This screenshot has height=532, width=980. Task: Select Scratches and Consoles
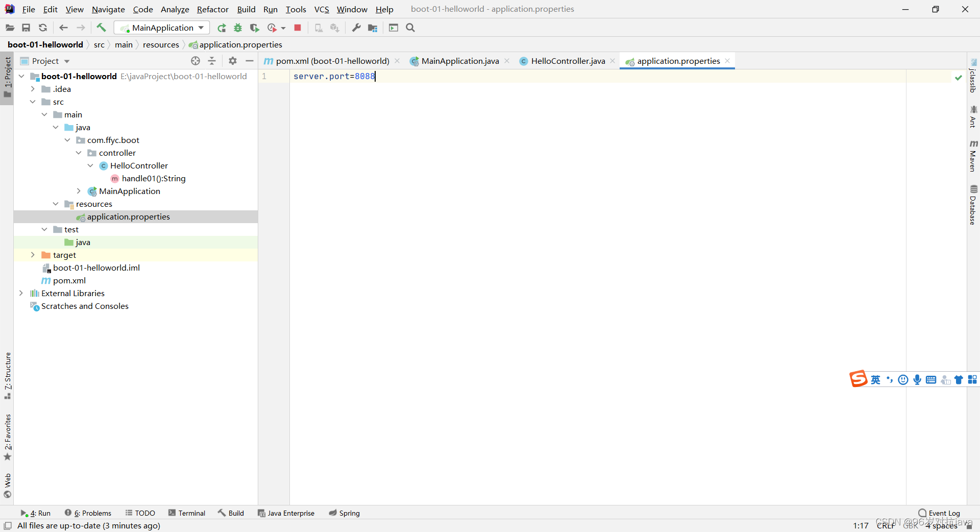coord(85,306)
